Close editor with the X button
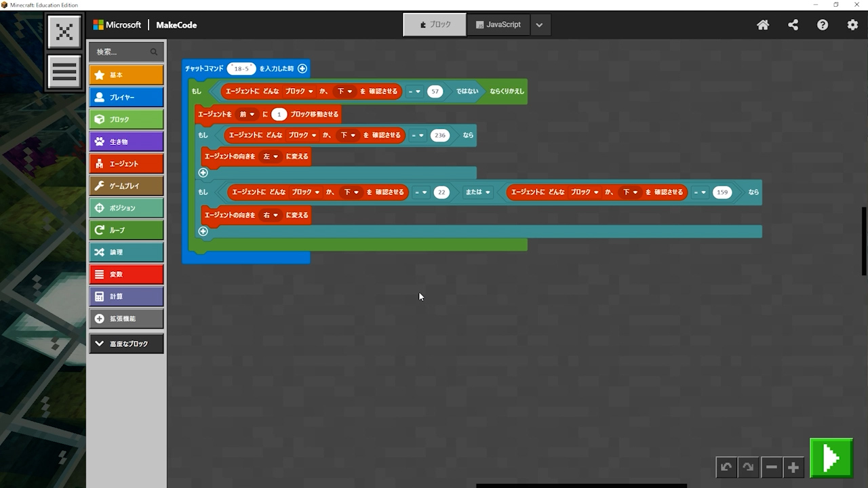The image size is (868, 488). [64, 32]
